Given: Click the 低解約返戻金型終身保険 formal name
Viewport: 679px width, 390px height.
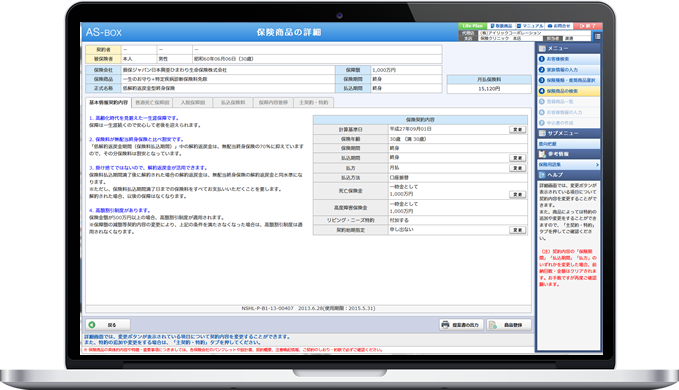Looking at the screenshot, I should pos(149,88).
